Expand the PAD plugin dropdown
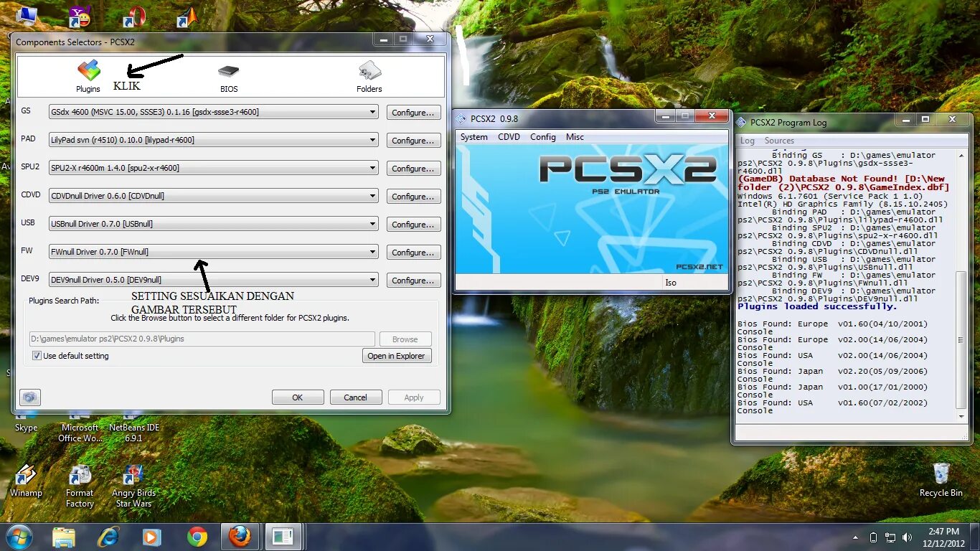980x551 pixels. (x=373, y=140)
